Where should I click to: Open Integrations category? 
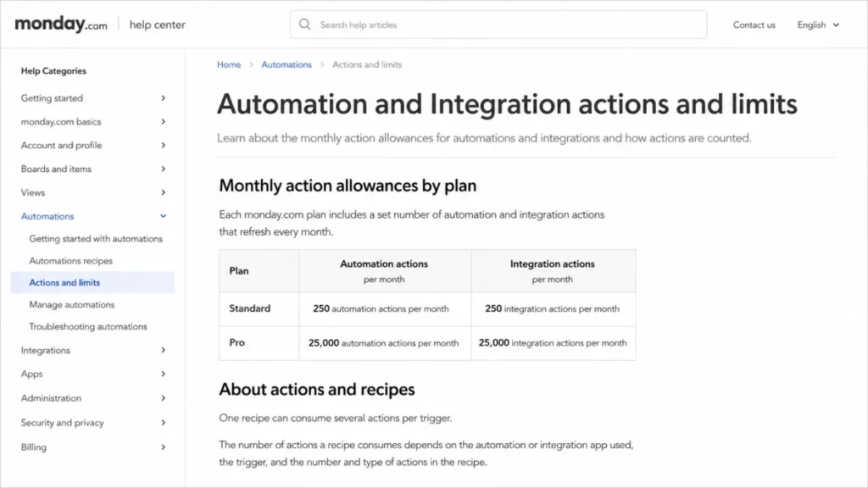[46, 350]
